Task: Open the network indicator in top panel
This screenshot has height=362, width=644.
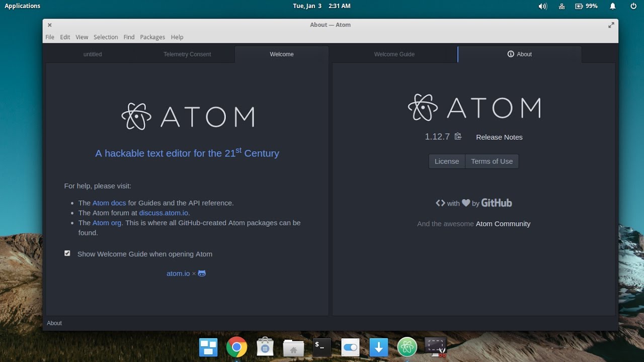Action: click(x=562, y=6)
